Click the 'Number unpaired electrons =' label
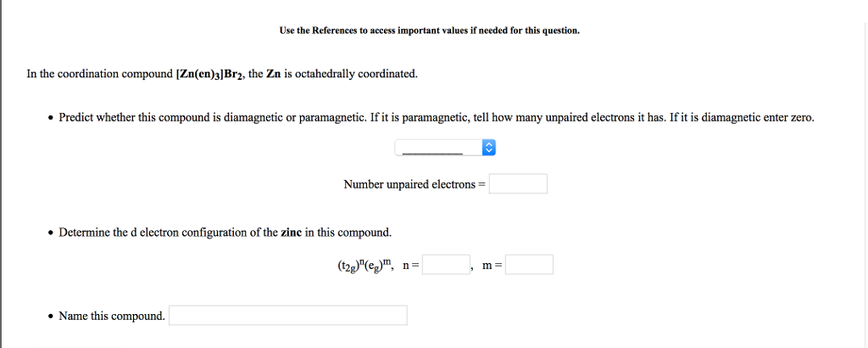Viewport: 868px width, 348px height. click(x=414, y=184)
